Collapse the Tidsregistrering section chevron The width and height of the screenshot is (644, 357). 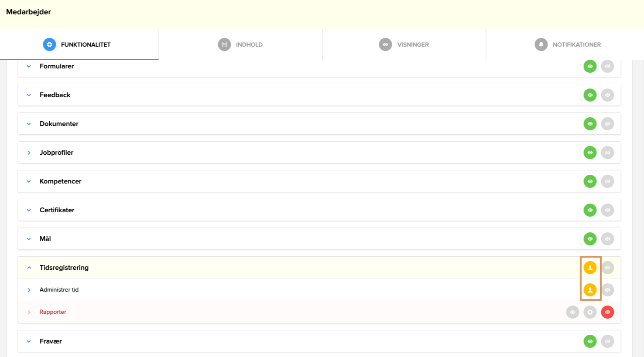29,268
